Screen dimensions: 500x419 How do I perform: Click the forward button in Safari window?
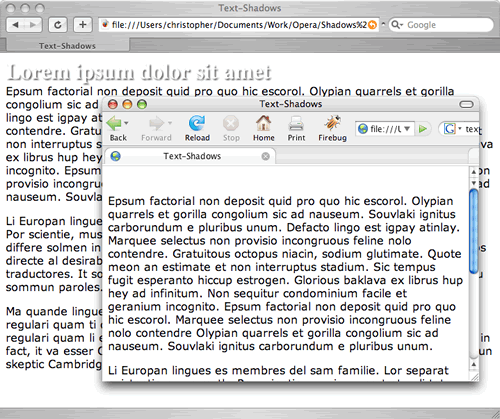pyautogui.click(x=33, y=25)
